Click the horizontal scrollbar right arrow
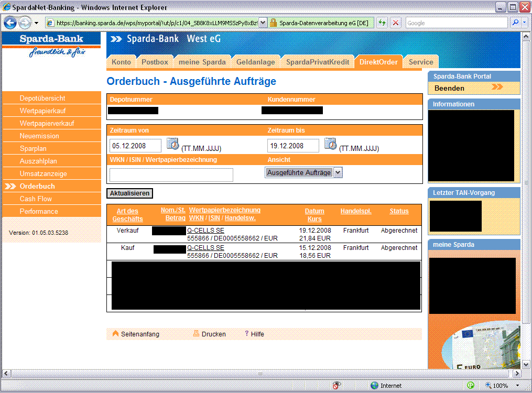This screenshot has width=532, height=393. [x=517, y=373]
